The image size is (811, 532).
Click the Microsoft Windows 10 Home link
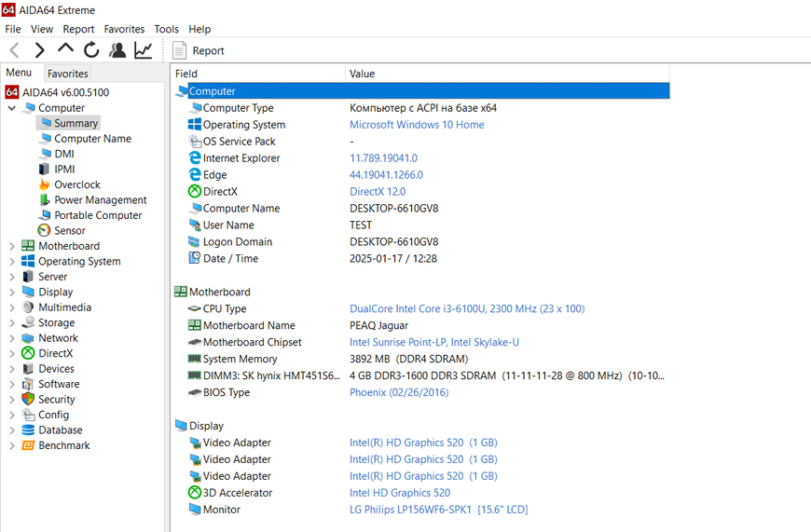click(x=417, y=125)
